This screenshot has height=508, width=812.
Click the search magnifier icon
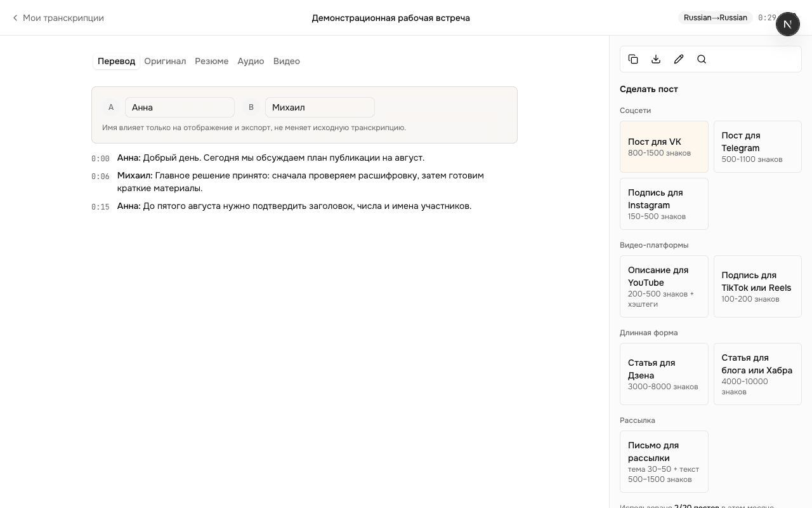[702, 59]
